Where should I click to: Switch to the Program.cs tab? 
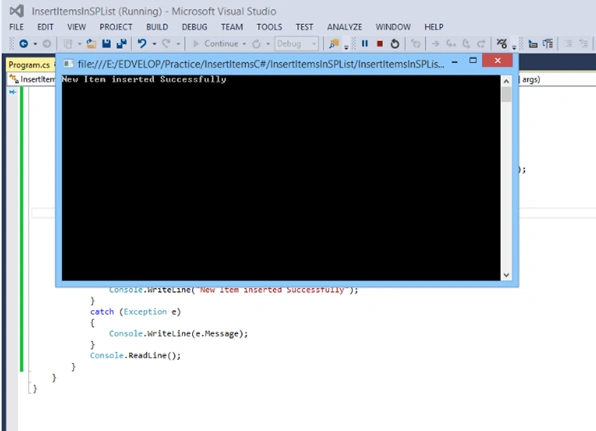pos(29,65)
